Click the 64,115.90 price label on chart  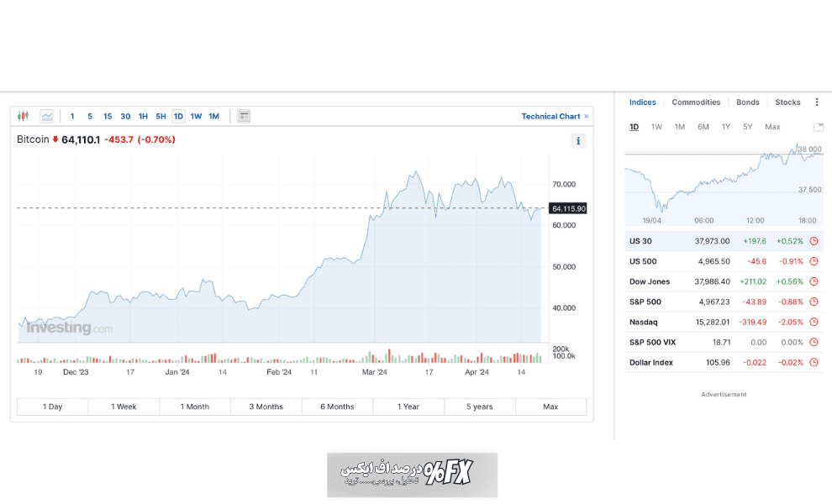(568, 208)
